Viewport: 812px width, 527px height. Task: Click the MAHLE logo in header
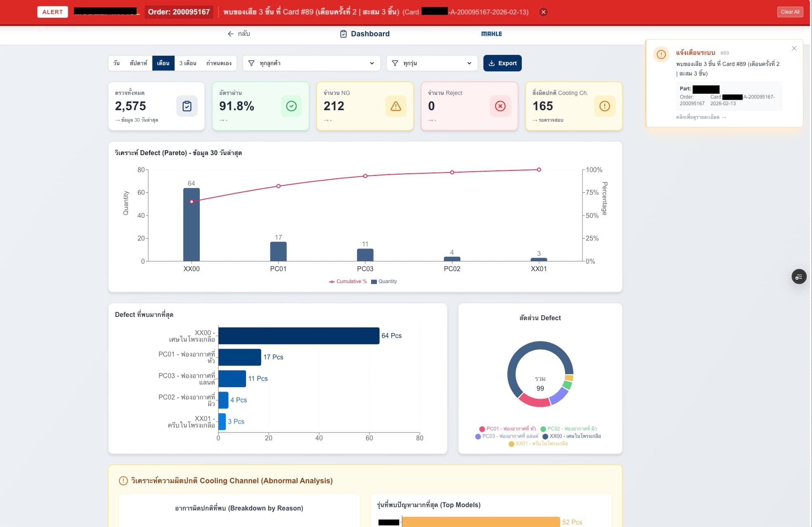click(492, 34)
